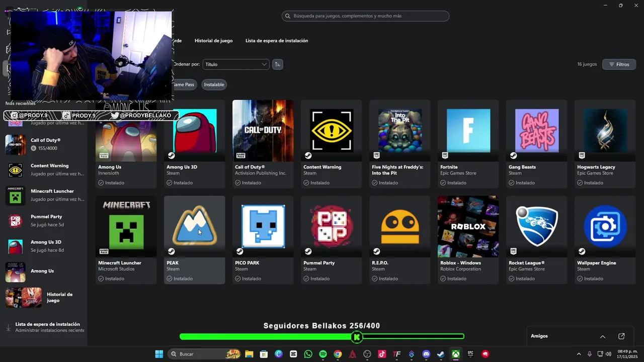The width and height of the screenshot is (644, 362).
Task: Select Call of Duty in sidebar recents
Action: coord(44,144)
